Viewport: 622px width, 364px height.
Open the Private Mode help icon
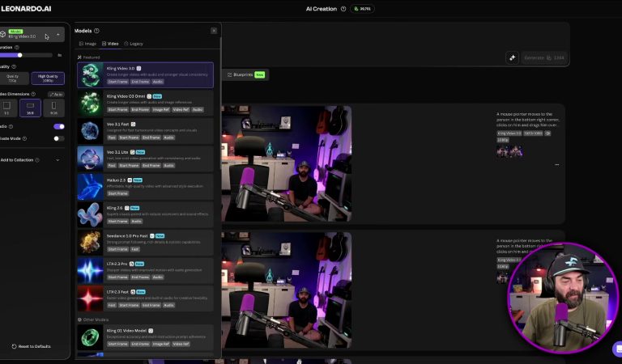pyautogui.click(x=24, y=138)
